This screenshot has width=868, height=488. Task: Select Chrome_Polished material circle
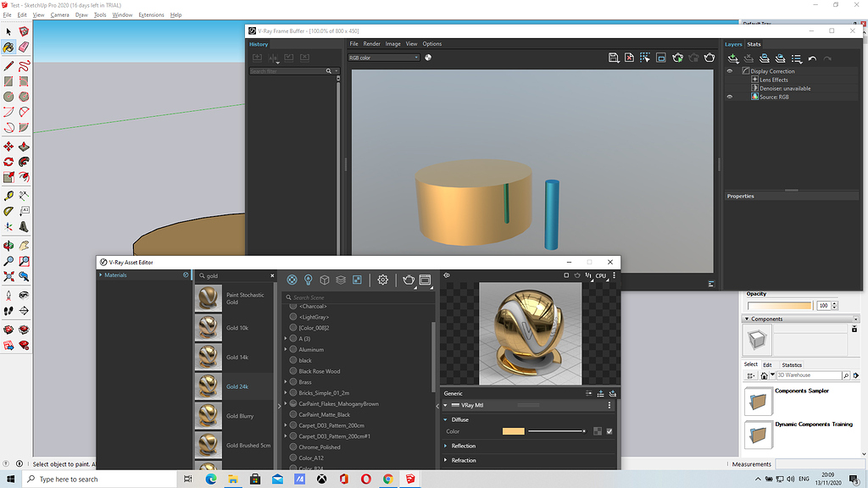point(293,447)
